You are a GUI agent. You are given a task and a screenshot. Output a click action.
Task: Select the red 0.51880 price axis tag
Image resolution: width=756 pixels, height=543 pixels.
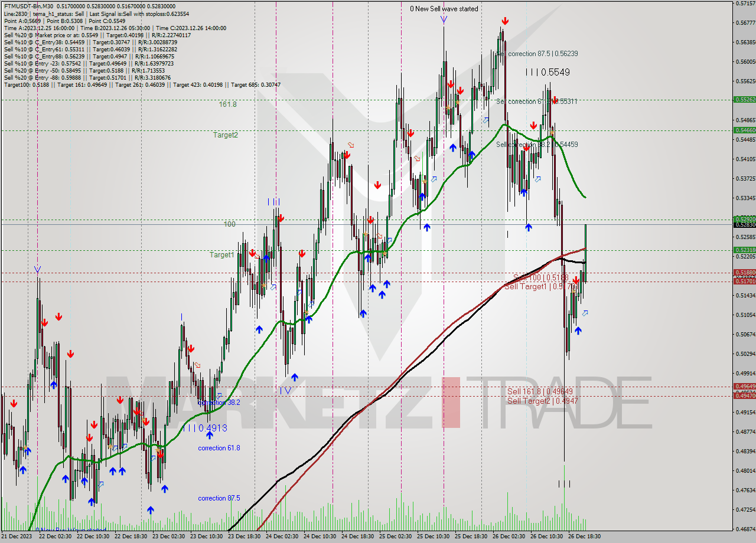click(x=745, y=272)
